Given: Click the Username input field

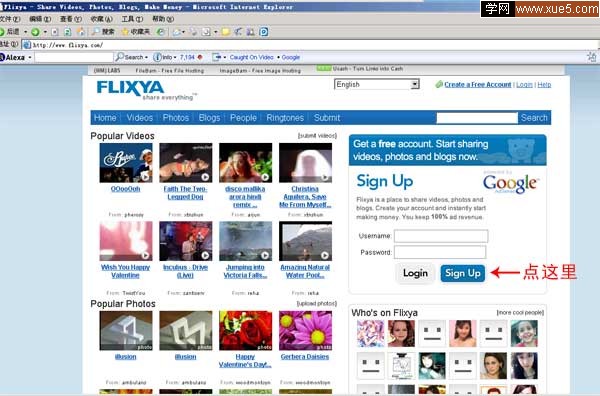Looking at the screenshot, I should (x=441, y=236).
